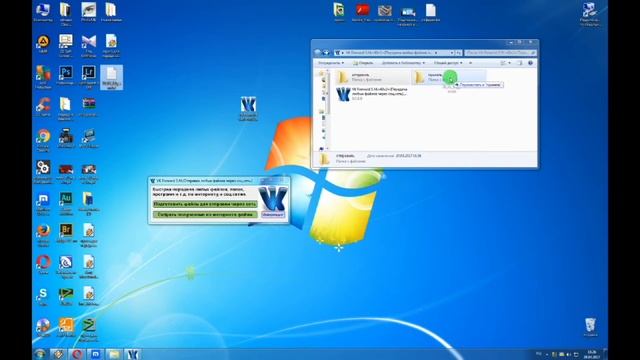Go back in the Explorer window
The height and width of the screenshot is (360, 640).
click(x=318, y=53)
